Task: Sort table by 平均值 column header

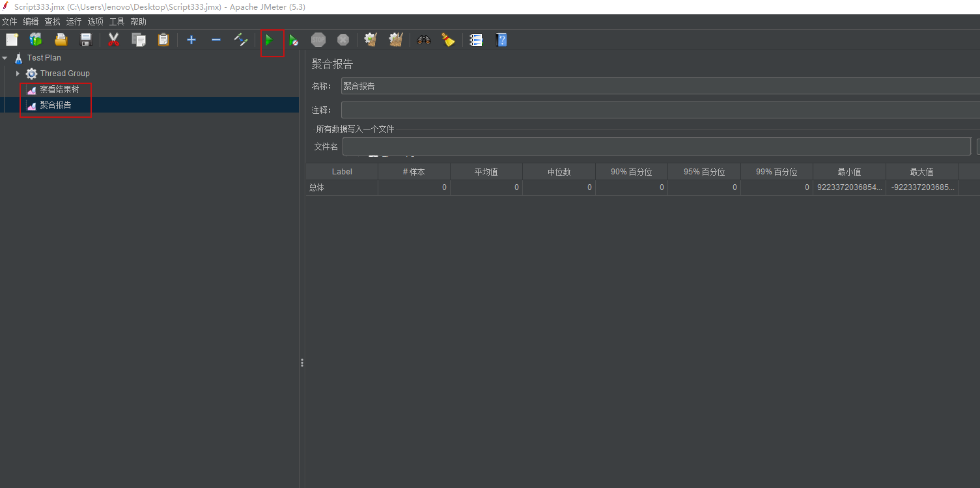Action: (x=486, y=172)
